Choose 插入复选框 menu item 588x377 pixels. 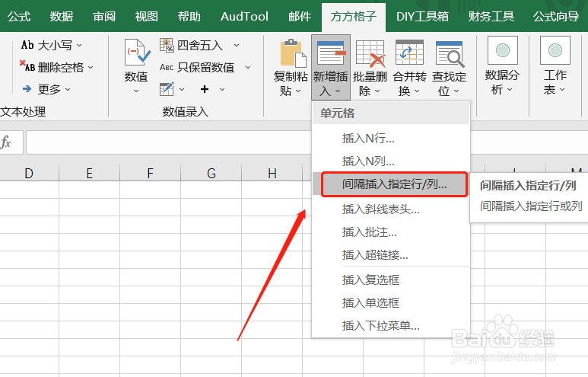[391, 280]
